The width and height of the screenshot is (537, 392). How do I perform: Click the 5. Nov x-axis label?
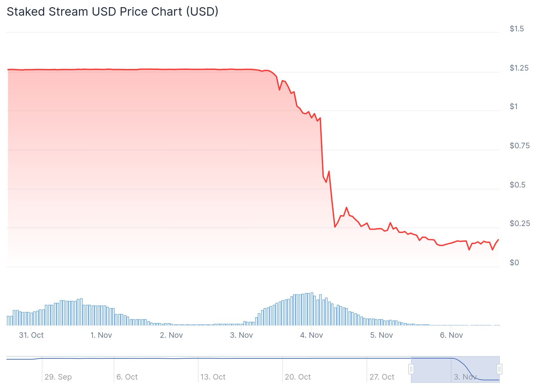(382, 335)
